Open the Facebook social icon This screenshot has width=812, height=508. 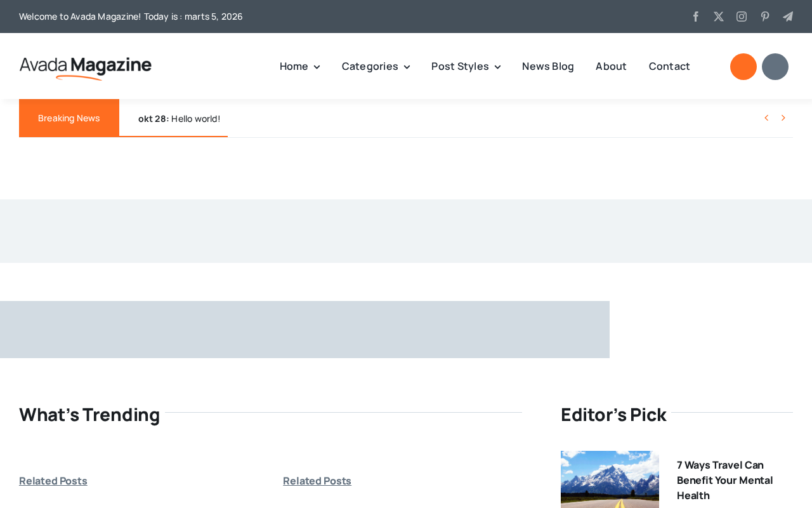point(695,17)
